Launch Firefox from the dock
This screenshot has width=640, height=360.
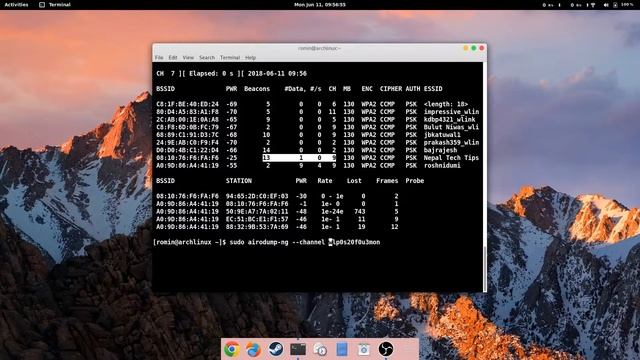[x=253, y=349]
